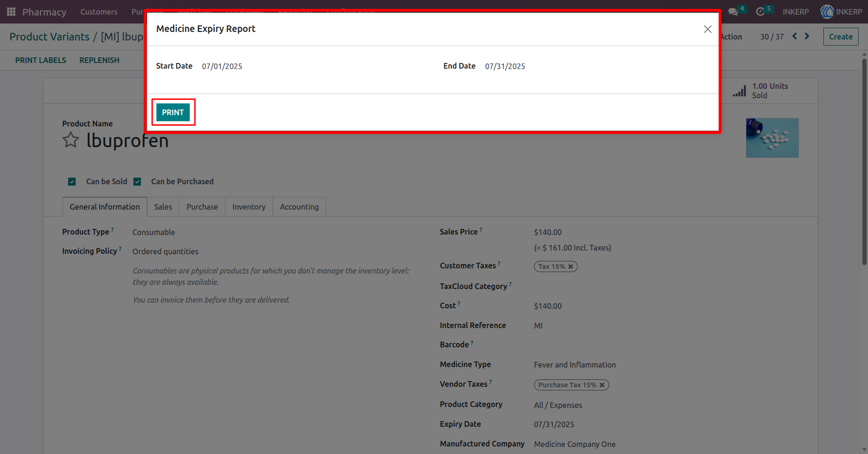
Task: Close the Medicine Expiry Report dialog
Action: tap(708, 29)
